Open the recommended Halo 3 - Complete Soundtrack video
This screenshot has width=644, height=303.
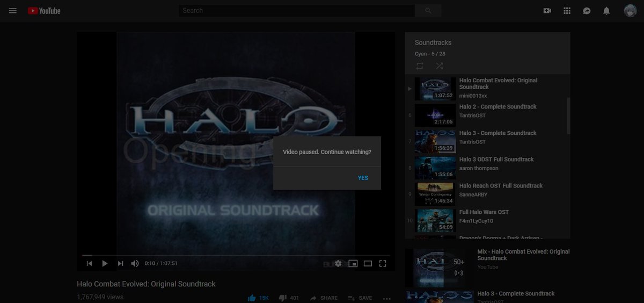click(516, 293)
